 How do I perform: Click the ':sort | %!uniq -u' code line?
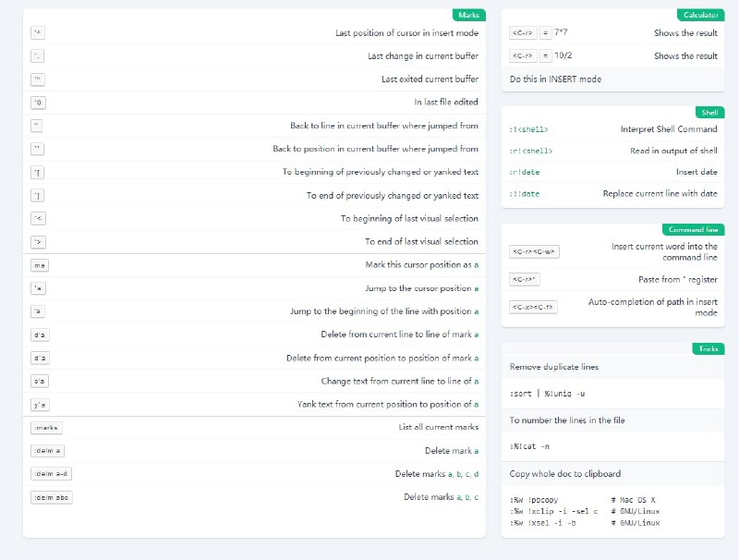coord(547,394)
